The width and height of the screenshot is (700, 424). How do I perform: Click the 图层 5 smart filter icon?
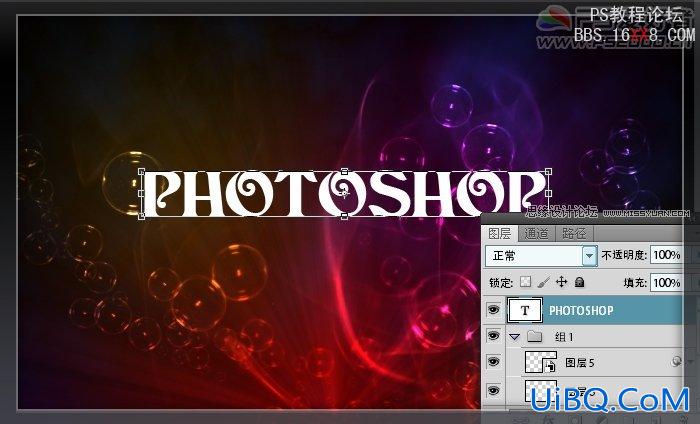[x=676, y=362]
